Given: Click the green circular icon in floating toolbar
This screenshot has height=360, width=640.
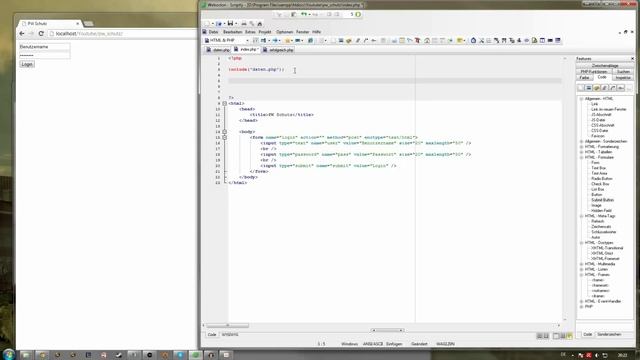Looking at the screenshot, I should click(358, 14).
